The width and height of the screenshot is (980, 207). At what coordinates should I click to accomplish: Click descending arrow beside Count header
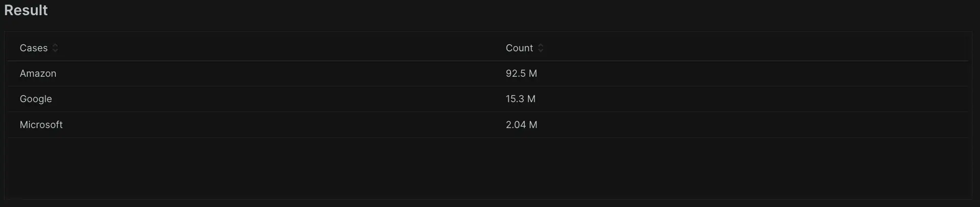click(x=541, y=50)
